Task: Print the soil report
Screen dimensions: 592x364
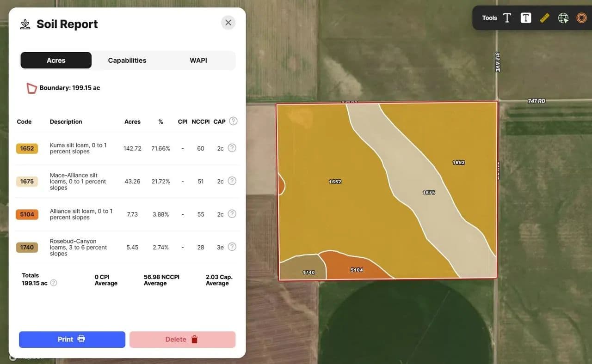Action: pos(72,340)
